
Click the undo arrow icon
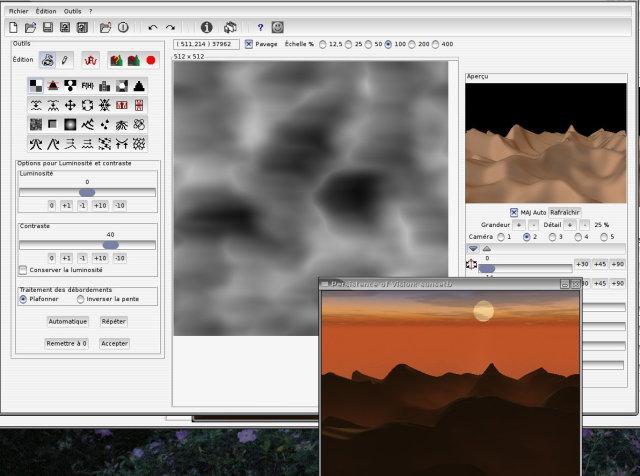coord(152,27)
